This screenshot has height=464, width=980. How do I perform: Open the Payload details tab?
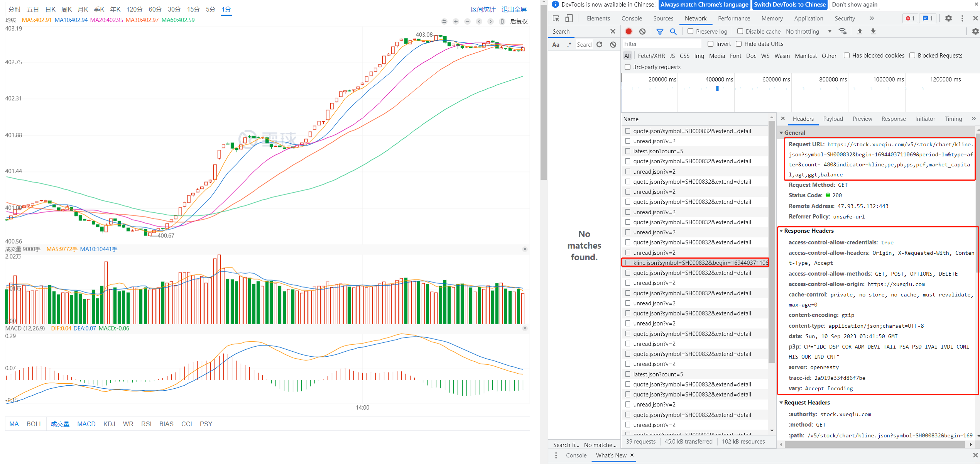[833, 119]
